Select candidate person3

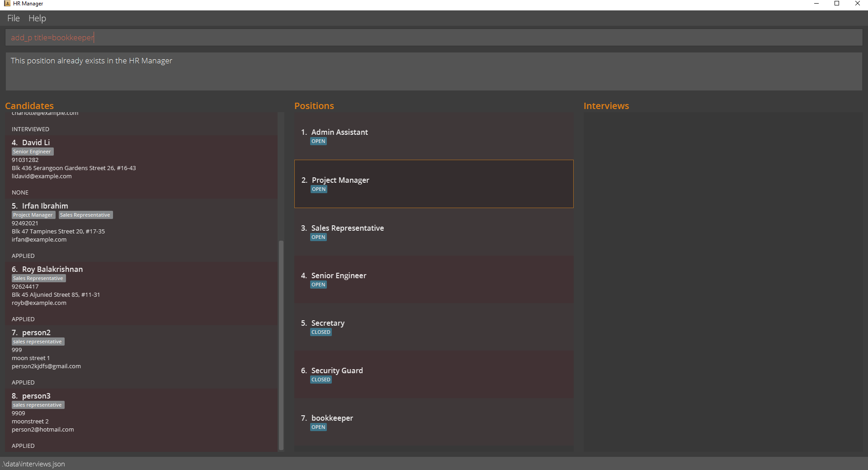(142, 420)
